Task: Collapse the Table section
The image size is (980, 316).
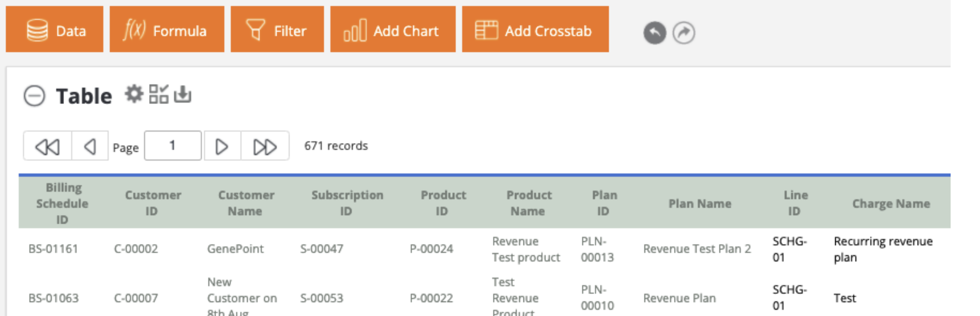Action: [34, 96]
